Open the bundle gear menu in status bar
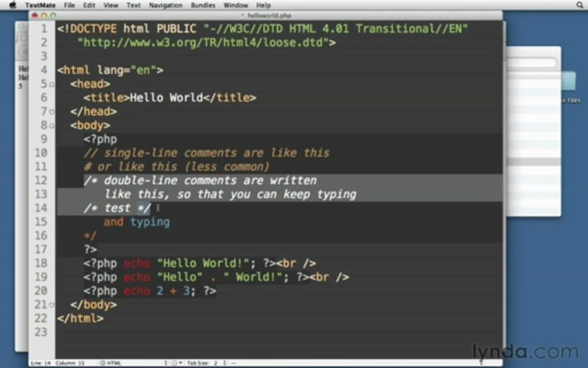The width and height of the screenshot is (588, 368). [x=176, y=363]
